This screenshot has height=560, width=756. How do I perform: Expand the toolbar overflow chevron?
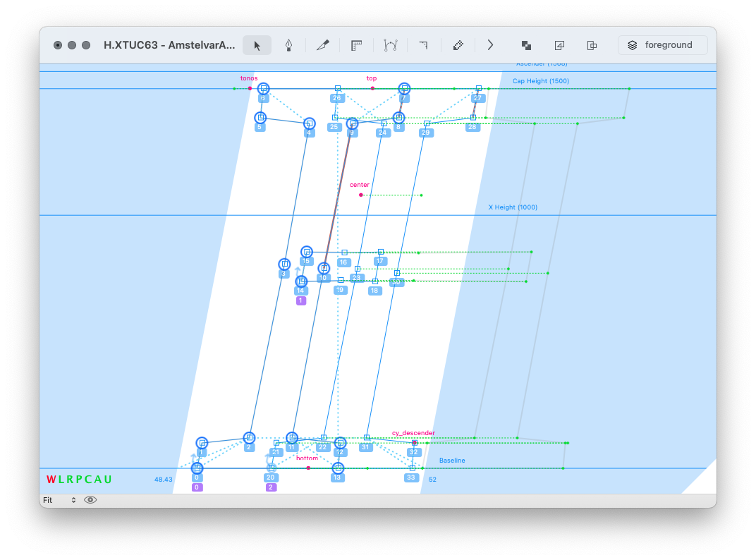coord(490,45)
